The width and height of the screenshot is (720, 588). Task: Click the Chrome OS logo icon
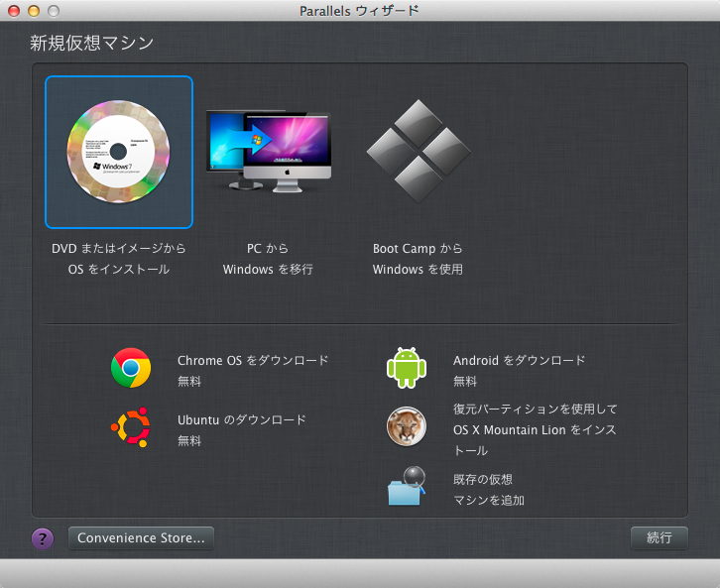point(131,368)
